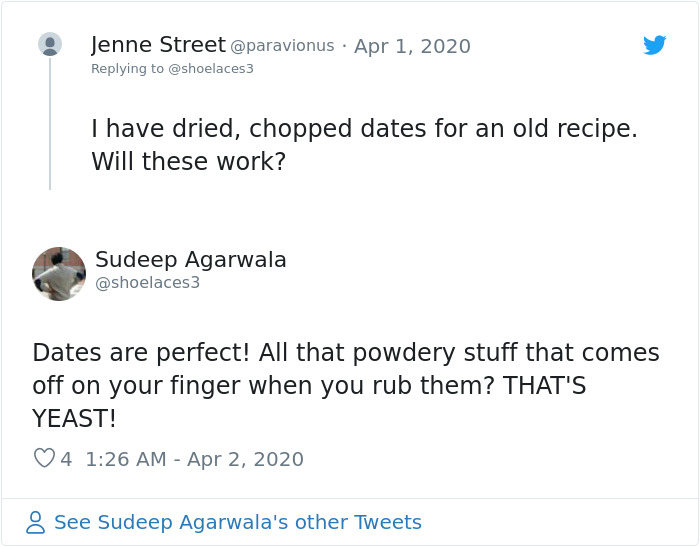Click the "Replying to" label text
The width and height of the screenshot is (700, 547).
tap(127, 68)
